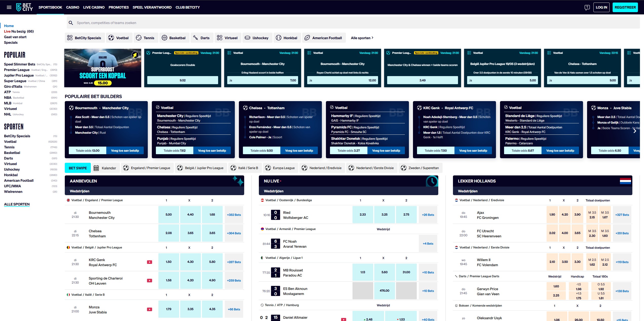Viewport: 644px width, 321px height.
Task: Click the Dutch flag in Lekker Hollands
Action: [625, 181]
